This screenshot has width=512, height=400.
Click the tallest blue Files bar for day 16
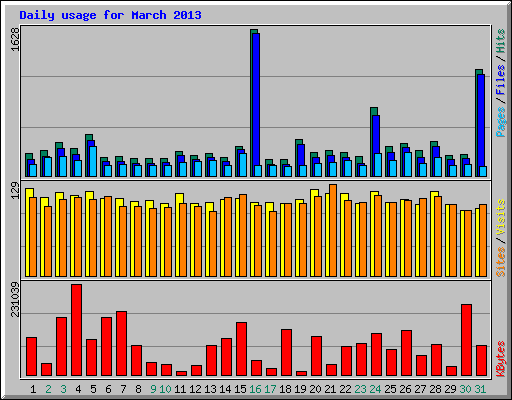click(x=256, y=99)
